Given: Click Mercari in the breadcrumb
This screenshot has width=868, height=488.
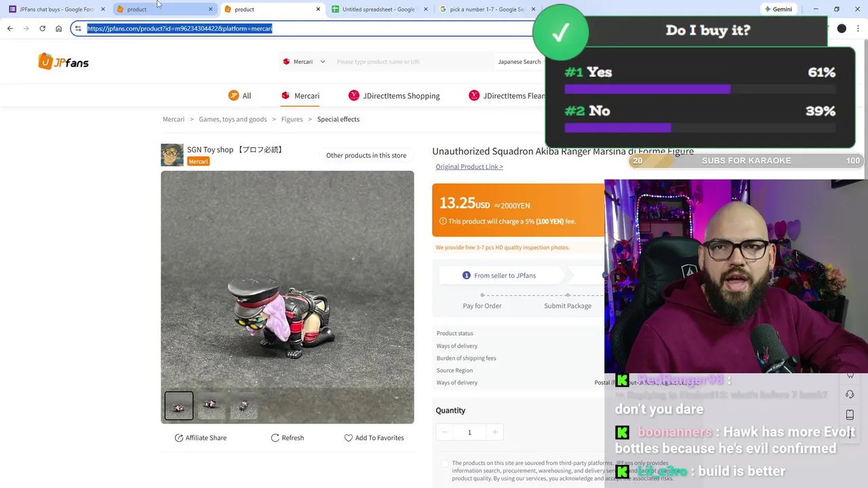Looking at the screenshot, I should pos(174,119).
